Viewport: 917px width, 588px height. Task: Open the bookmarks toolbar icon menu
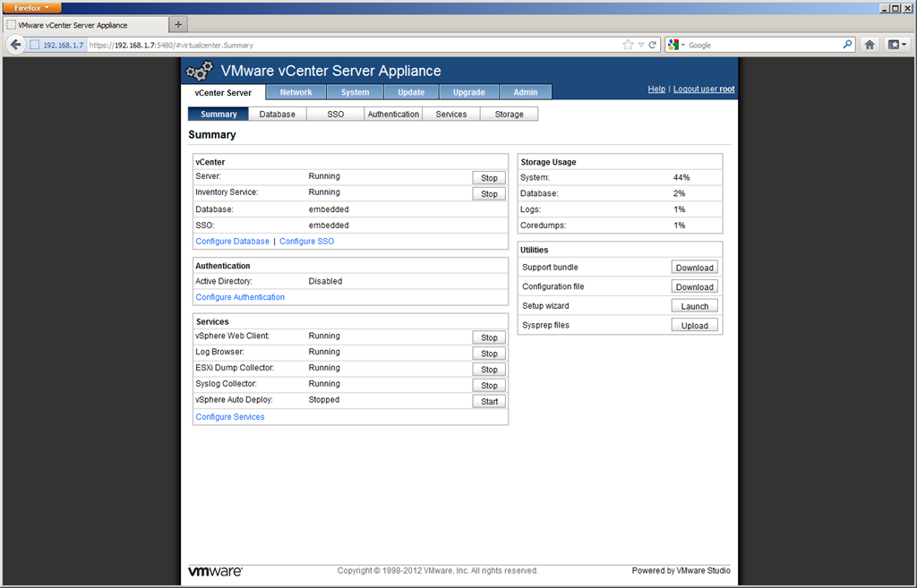(896, 45)
